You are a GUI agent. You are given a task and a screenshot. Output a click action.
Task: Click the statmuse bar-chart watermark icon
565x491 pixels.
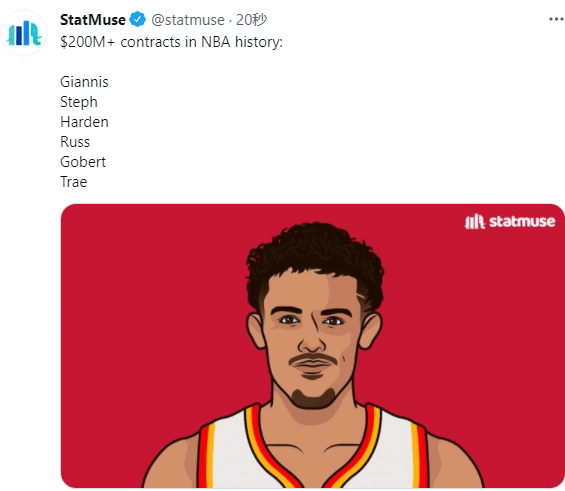pos(475,222)
